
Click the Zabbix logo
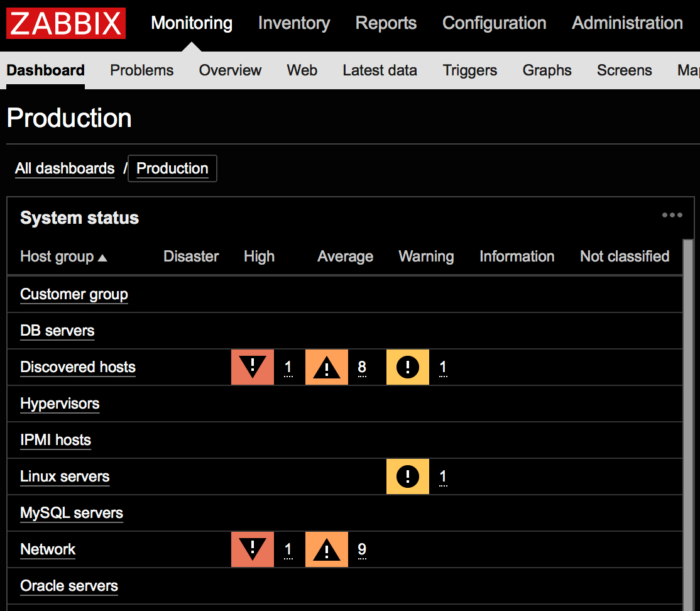tap(66, 23)
